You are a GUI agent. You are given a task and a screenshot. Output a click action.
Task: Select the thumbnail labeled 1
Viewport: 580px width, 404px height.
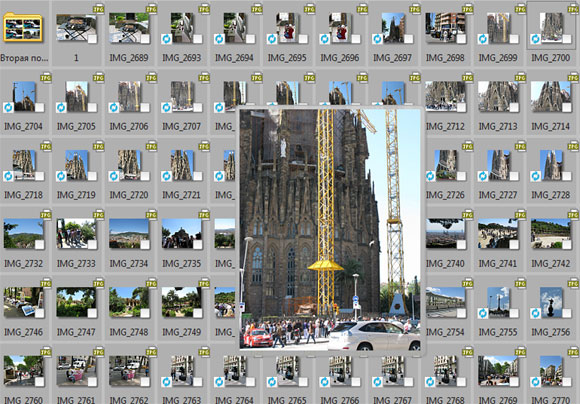click(76, 28)
